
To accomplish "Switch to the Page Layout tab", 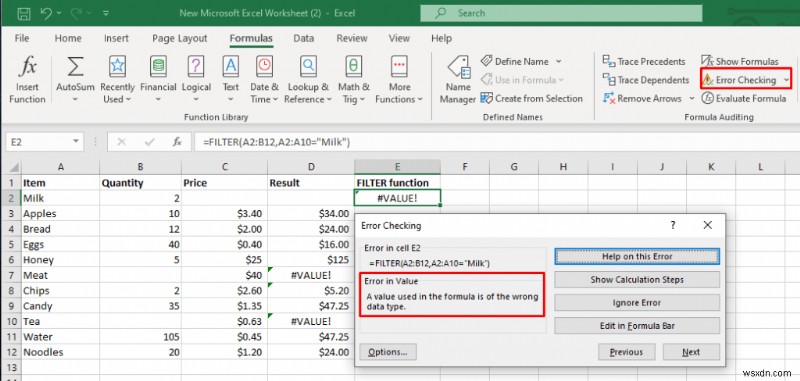I will pyautogui.click(x=180, y=38).
